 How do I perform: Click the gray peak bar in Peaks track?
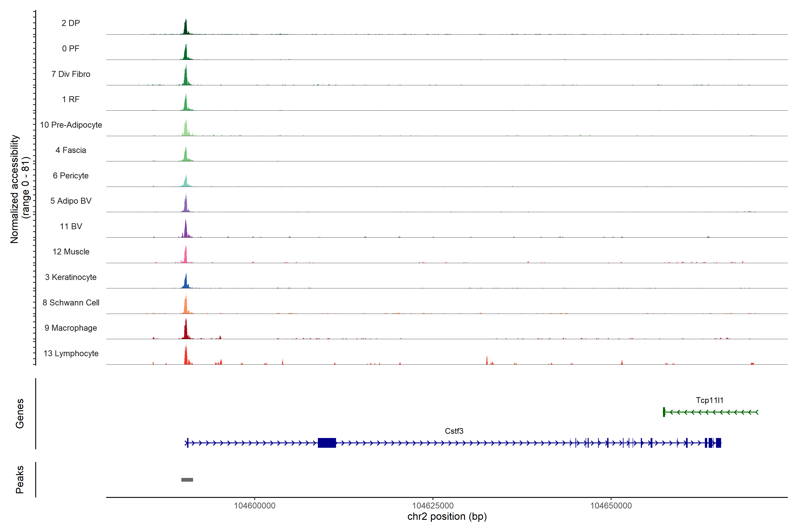pos(187,480)
